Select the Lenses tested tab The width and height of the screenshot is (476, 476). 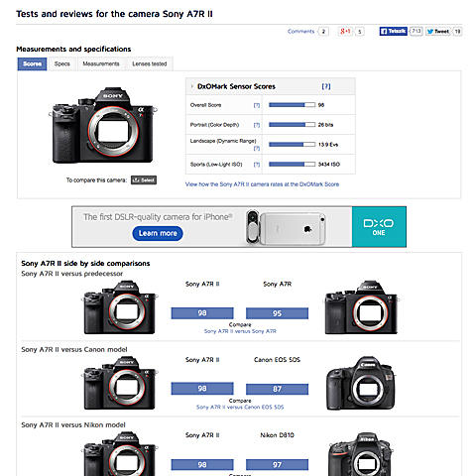(150, 63)
